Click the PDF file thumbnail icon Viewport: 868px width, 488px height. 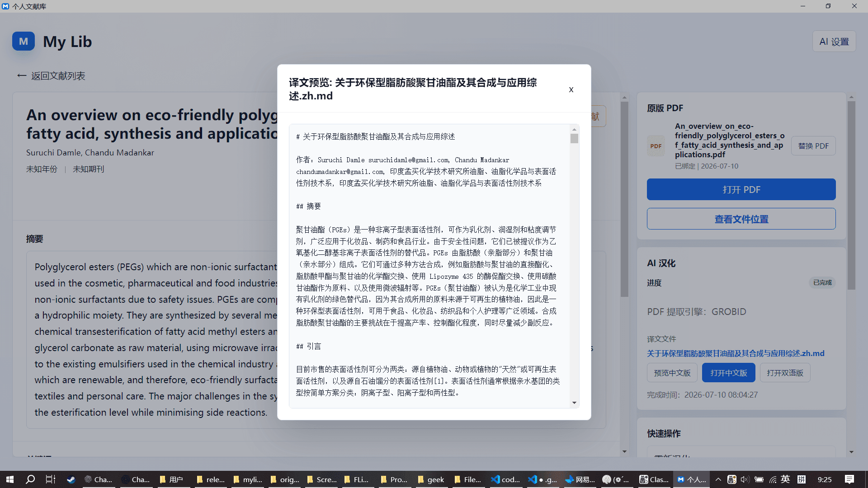656,146
